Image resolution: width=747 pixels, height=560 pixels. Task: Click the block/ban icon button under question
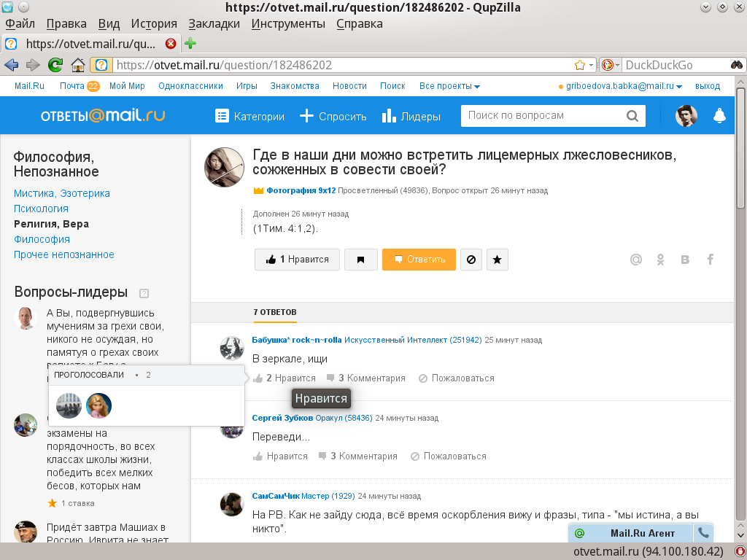(471, 260)
